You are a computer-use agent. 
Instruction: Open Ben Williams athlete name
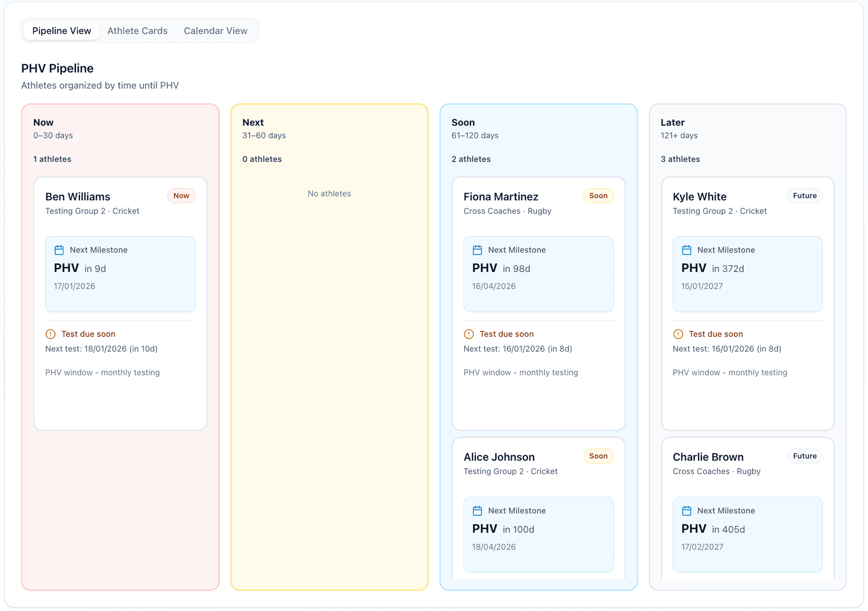coord(78,197)
